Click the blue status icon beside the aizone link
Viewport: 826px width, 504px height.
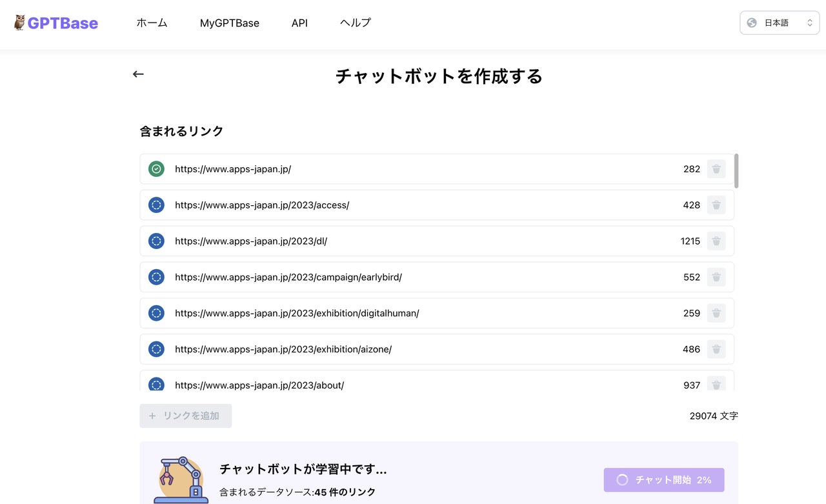(156, 349)
